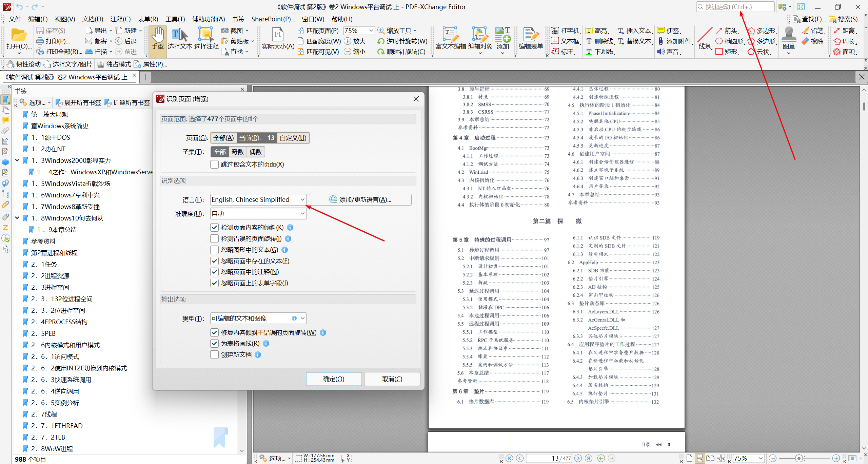868x464 pixels.
Task: Uncheck Ignore form fields on page (忽略页面上的表单字段)
Action: (x=214, y=283)
